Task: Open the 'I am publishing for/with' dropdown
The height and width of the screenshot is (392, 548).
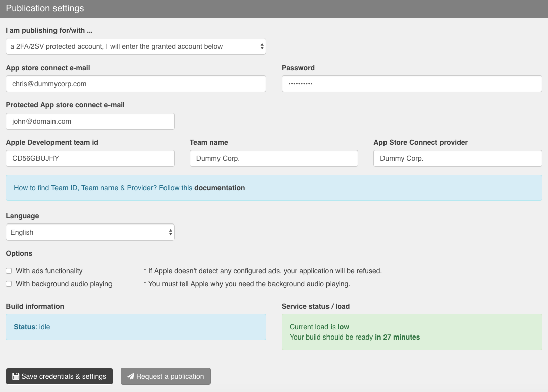Action: 136,46
